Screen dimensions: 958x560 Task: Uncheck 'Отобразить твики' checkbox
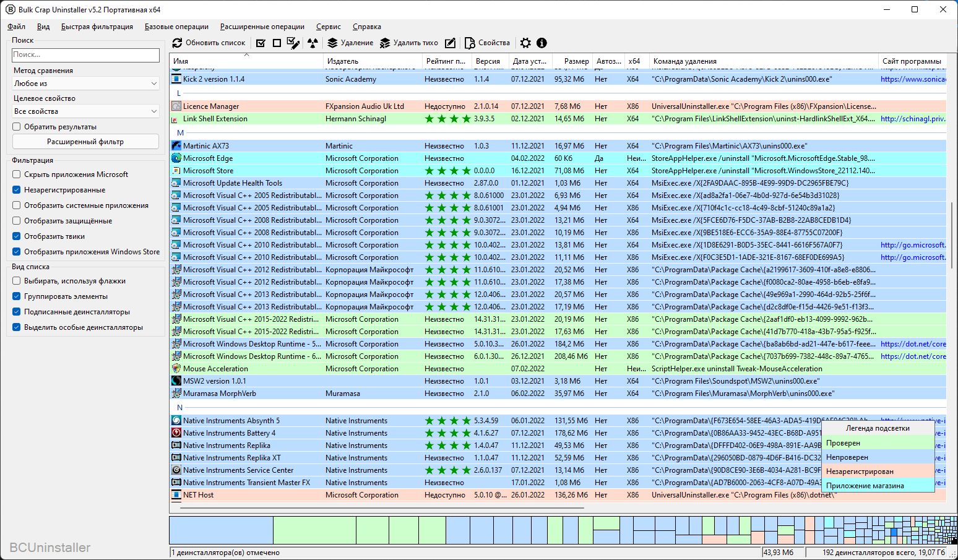point(17,236)
